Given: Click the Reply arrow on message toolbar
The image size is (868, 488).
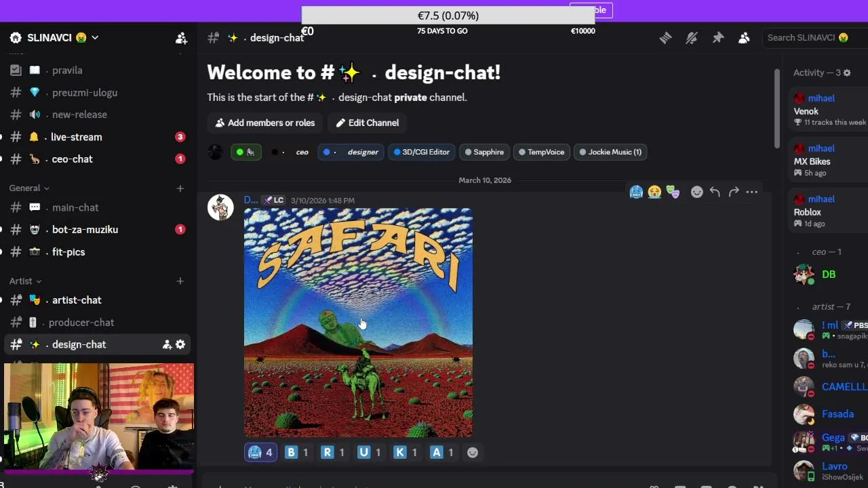Looking at the screenshot, I should [x=715, y=192].
